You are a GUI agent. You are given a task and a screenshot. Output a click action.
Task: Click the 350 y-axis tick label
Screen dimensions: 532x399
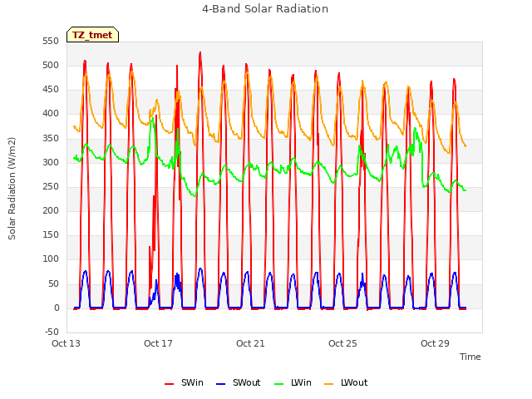(x=51, y=139)
